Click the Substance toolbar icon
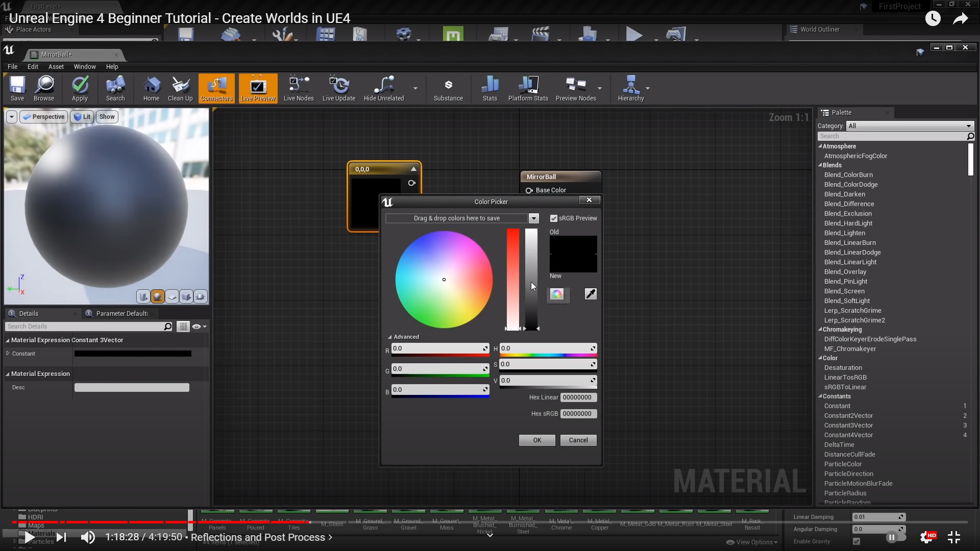This screenshot has width=980, height=551. pos(448,89)
